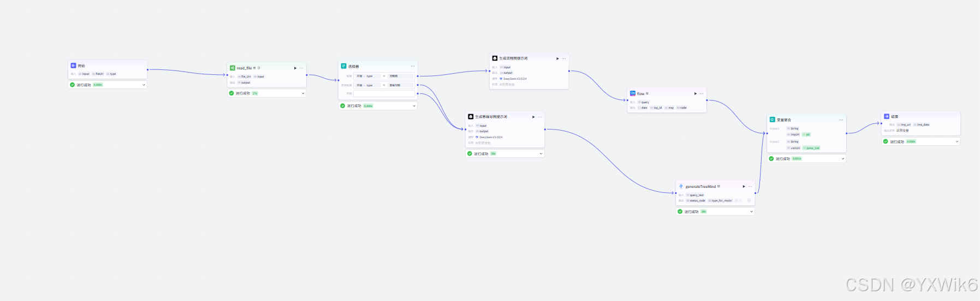Click the flow plugin node icon
Image resolution: width=980 pixels, height=301 pixels.
[x=633, y=93]
